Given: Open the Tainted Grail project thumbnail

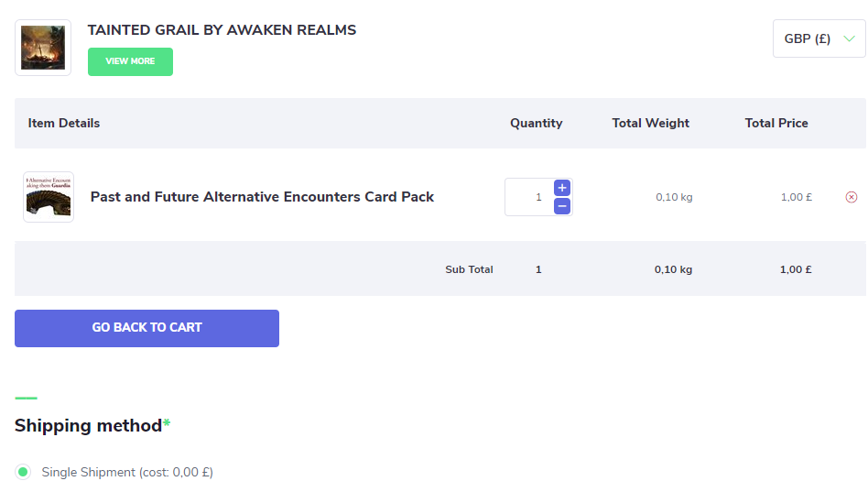Looking at the screenshot, I should (43, 48).
